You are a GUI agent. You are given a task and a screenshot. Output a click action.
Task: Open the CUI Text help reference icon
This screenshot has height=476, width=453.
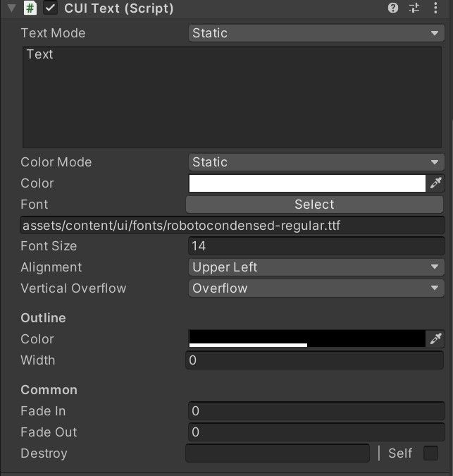point(393,8)
